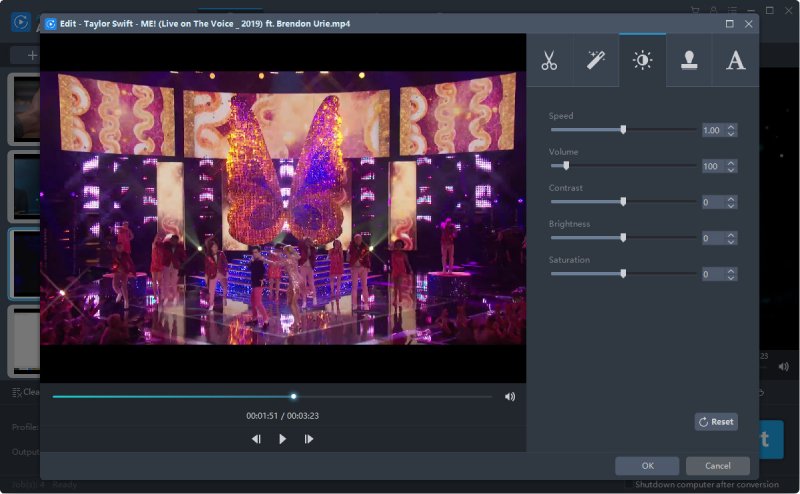
Task: Click the Speed slider handle
Action: [623, 130]
